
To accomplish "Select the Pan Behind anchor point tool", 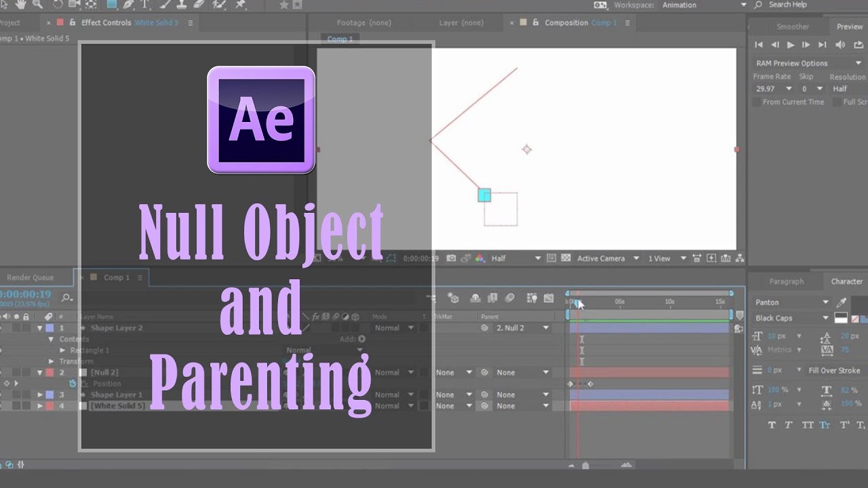I will (91, 4).
